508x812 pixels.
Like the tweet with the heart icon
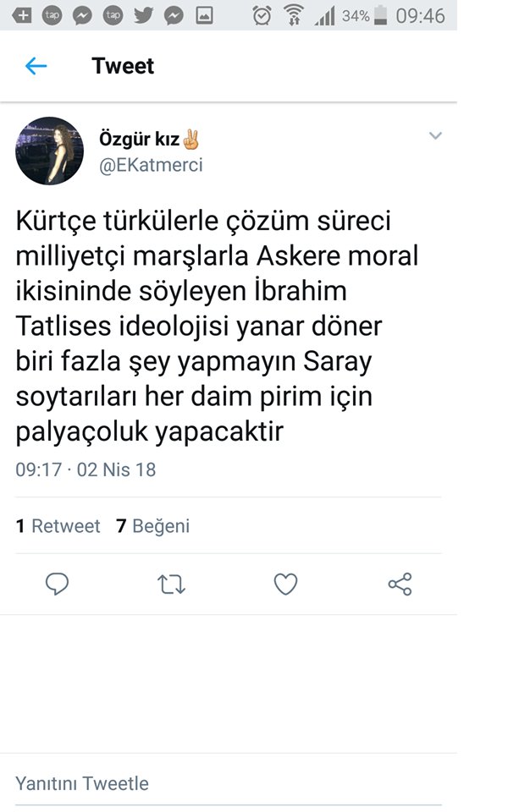[x=285, y=584]
